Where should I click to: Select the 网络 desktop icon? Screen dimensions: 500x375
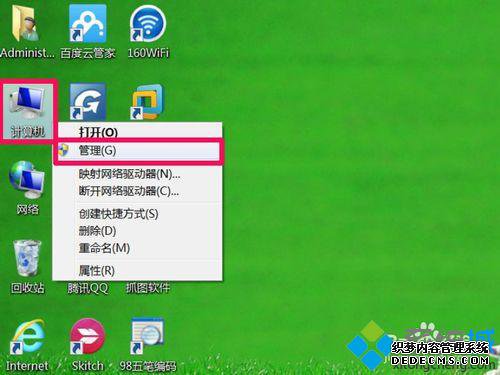tap(27, 188)
